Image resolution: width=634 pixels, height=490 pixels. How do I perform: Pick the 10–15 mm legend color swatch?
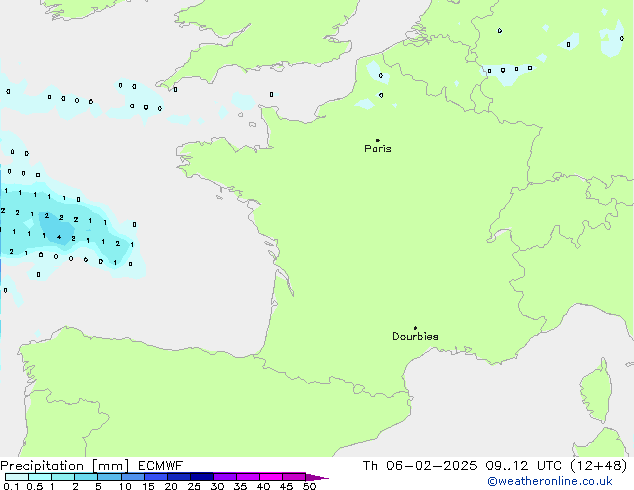pyautogui.click(x=132, y=477)
